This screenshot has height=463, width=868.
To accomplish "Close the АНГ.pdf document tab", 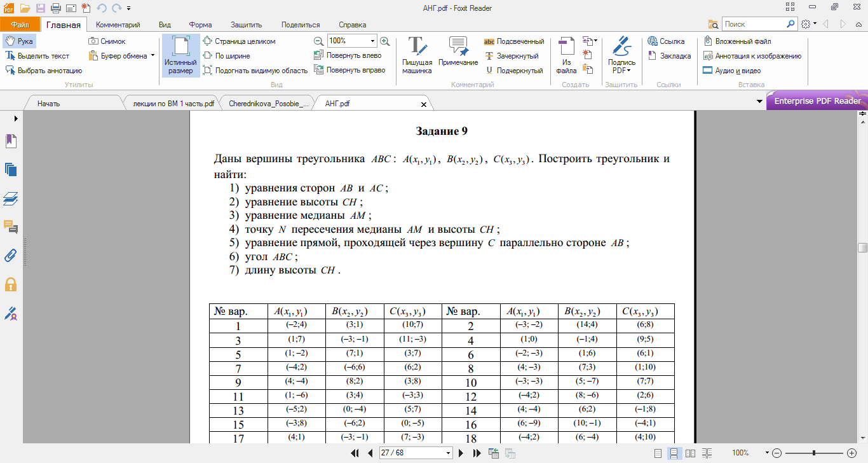I will (x=424, y=104).
